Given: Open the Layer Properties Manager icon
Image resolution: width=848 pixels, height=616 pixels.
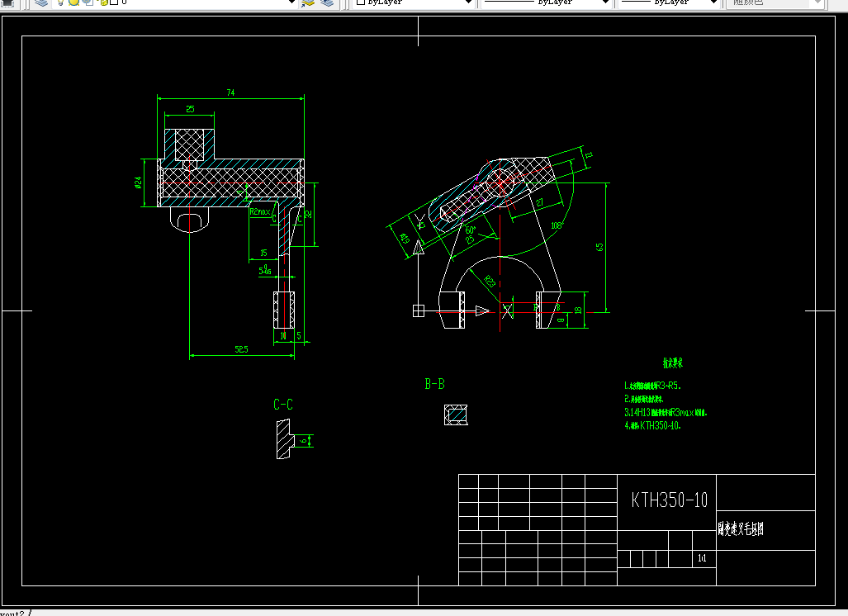Looking at the screenshot, I should point(41,2).
